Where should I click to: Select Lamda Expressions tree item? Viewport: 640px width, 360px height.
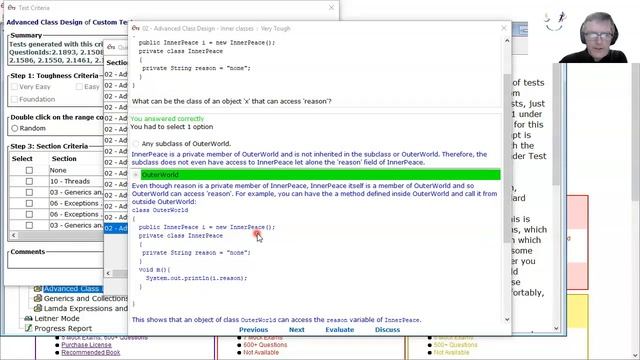click(x=85, y=309)
